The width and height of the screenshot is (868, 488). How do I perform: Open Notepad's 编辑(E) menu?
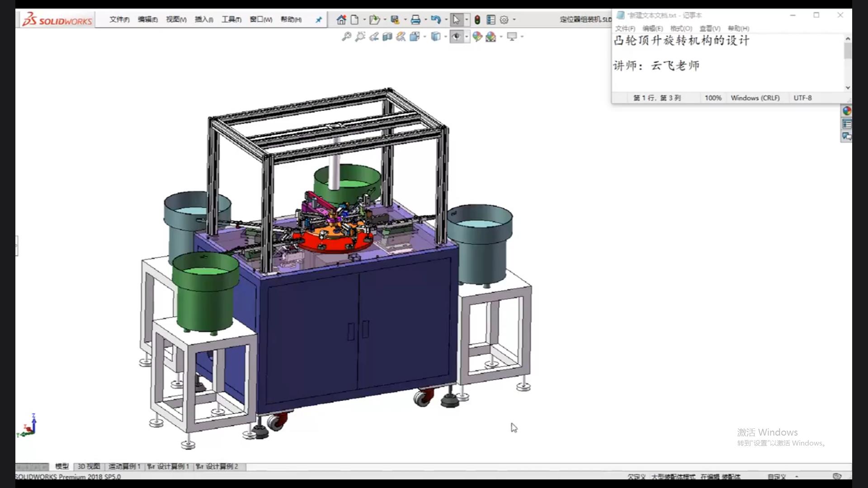[652, 28]
